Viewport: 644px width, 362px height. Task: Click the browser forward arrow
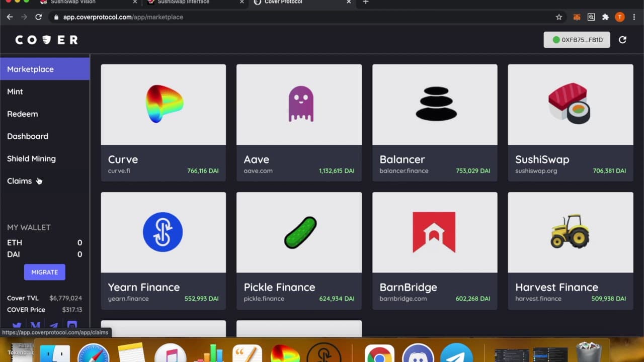click(24, 17)
